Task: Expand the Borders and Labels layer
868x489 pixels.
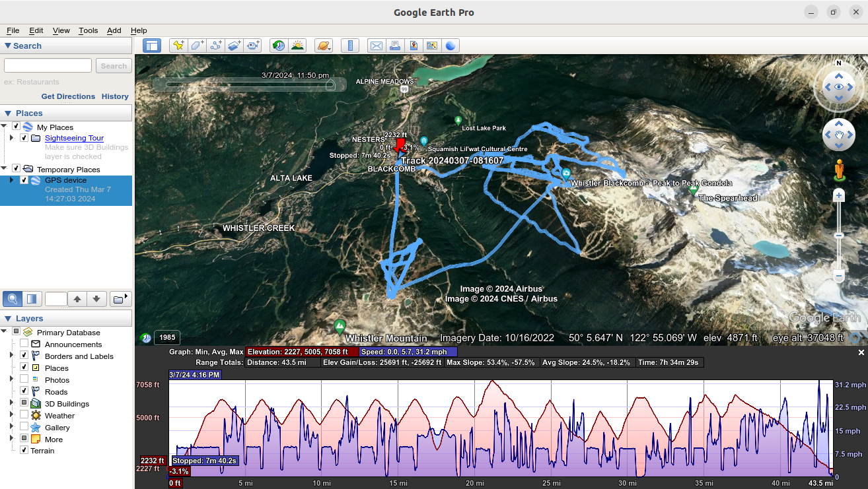Action: [11, 356]
